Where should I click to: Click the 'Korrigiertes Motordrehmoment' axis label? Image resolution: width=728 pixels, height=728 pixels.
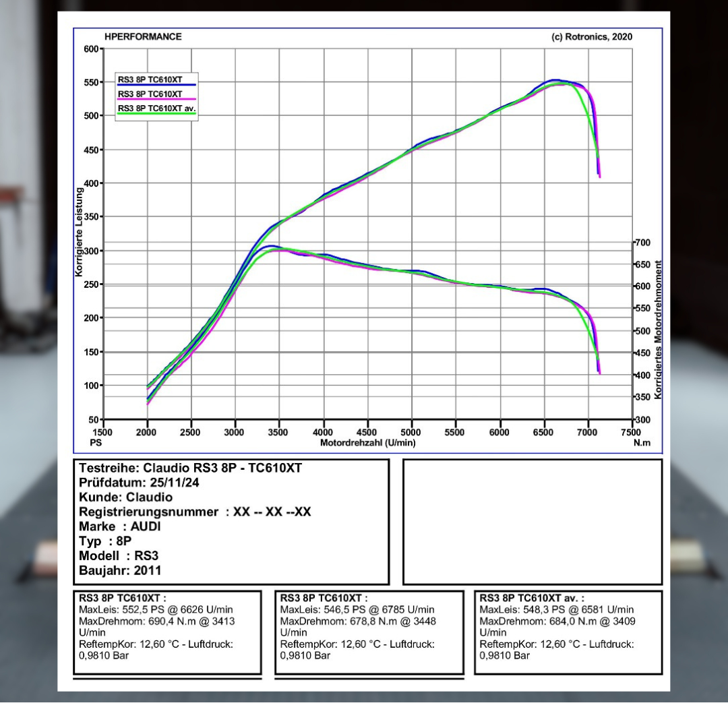pos(657,328)
